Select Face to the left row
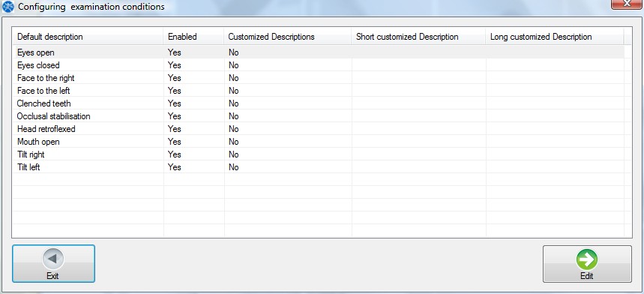644x294 pixels. 319,91
